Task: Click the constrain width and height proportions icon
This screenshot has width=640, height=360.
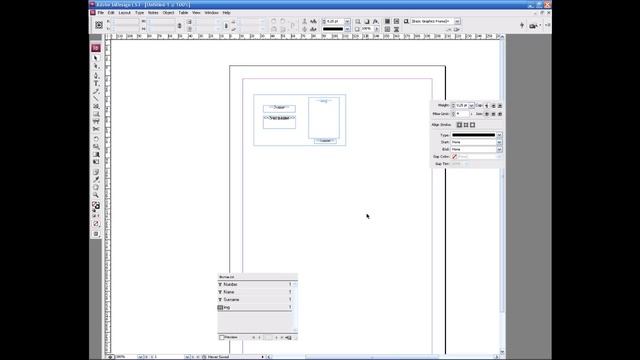Action: [179, 25]
